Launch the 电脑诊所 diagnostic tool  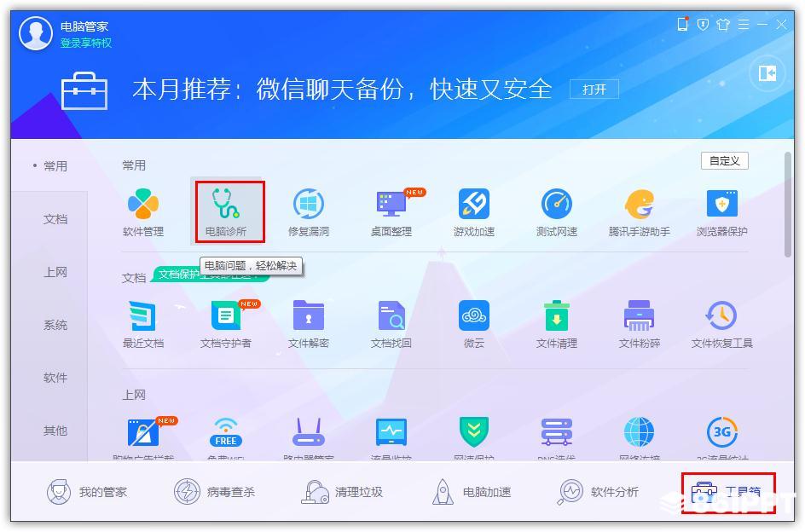pyautogui.click(x=226, y=212)
